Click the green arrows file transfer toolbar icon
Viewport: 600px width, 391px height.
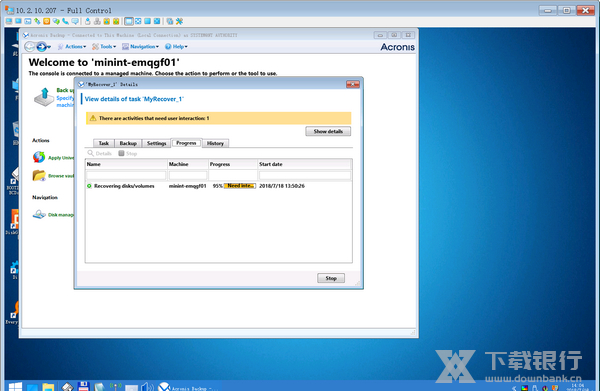(x=37, y=21)
